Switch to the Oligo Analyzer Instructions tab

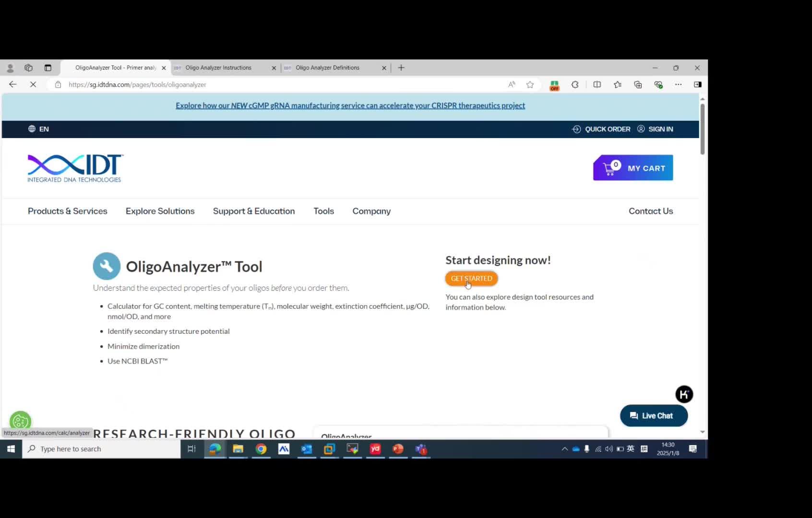[x=218, y=68]
